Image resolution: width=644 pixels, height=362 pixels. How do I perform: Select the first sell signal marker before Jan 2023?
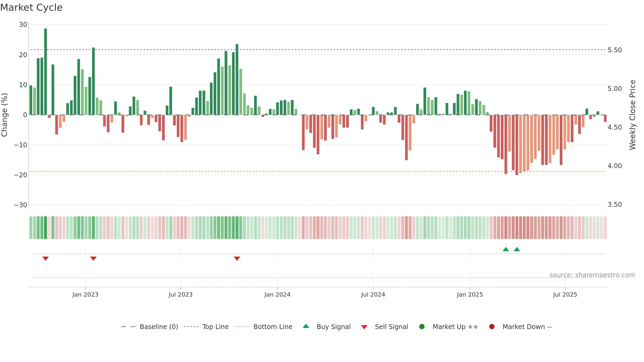(x=46, y=258)
